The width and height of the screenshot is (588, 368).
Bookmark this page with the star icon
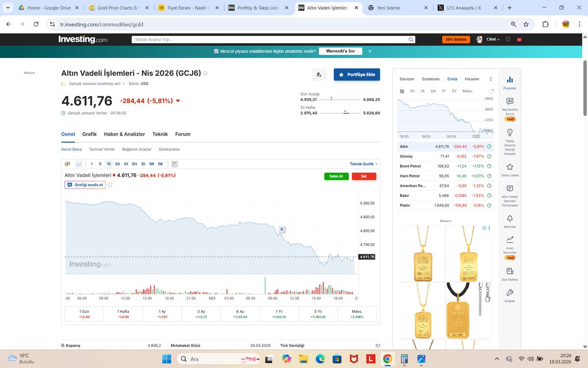(x=526, y=24)
